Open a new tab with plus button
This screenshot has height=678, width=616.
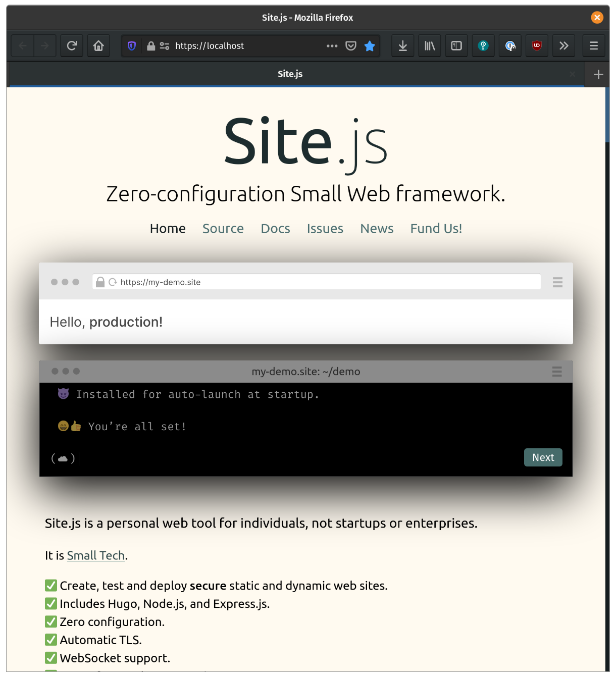pyautogui.click(x=598, y=74)
